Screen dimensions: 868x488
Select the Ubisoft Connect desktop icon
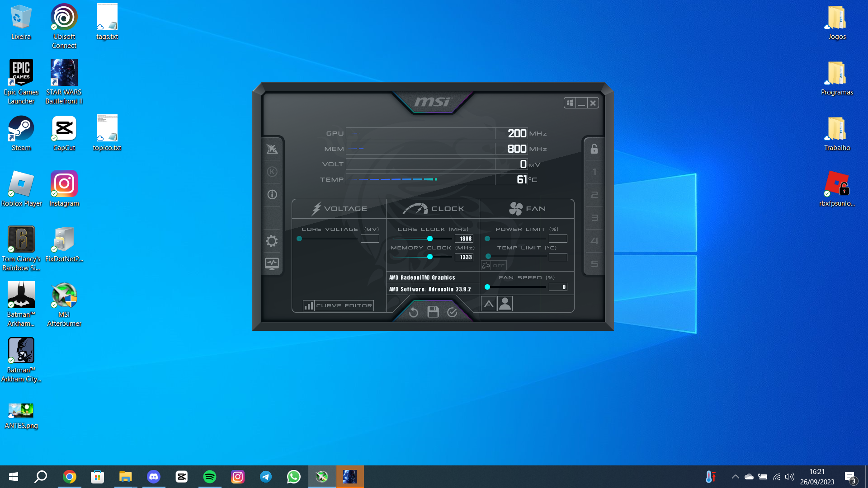(64, 26)
